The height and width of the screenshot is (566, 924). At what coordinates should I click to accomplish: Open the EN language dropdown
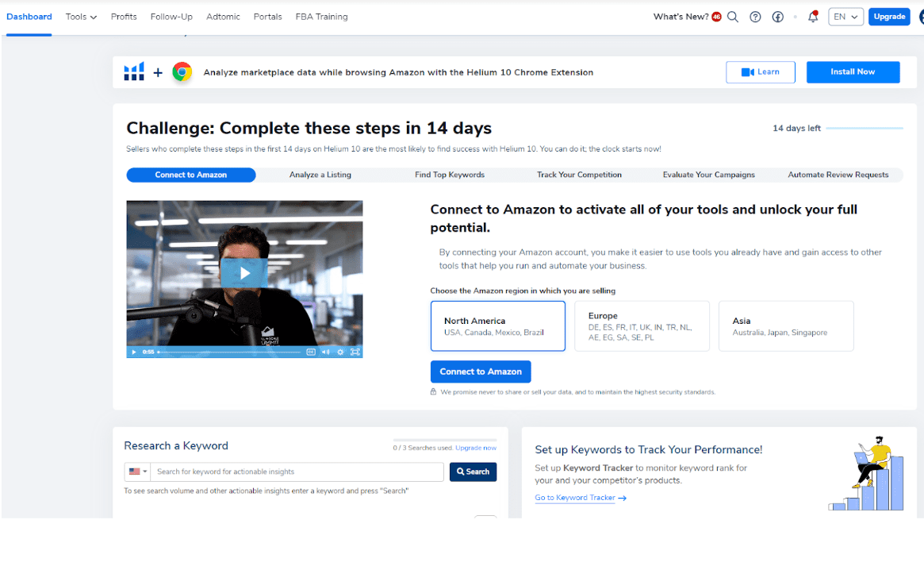(845, 16)
